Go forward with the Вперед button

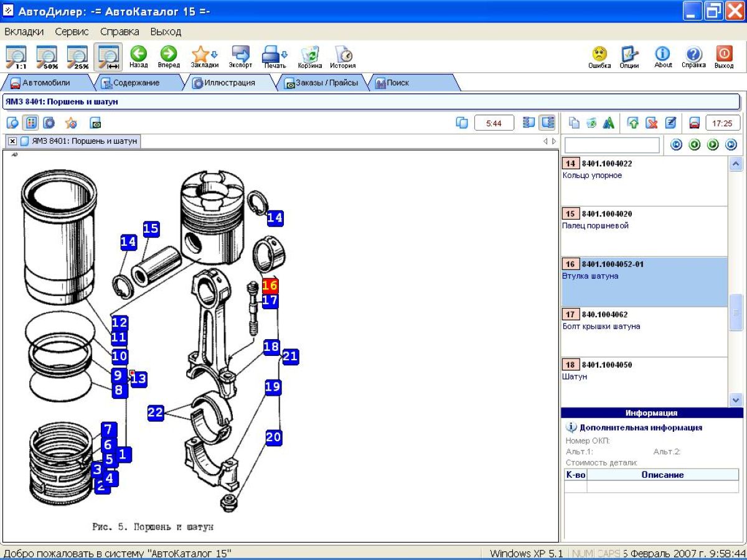pyautogui.click(x=169, y=57)
